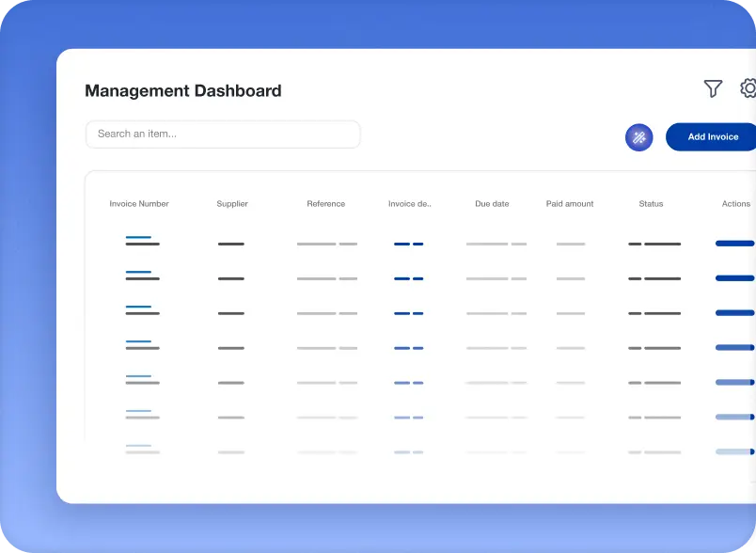Click the round blue magic wand icon
The height and width of the screenshot is (553, 756).
(639, 137)
